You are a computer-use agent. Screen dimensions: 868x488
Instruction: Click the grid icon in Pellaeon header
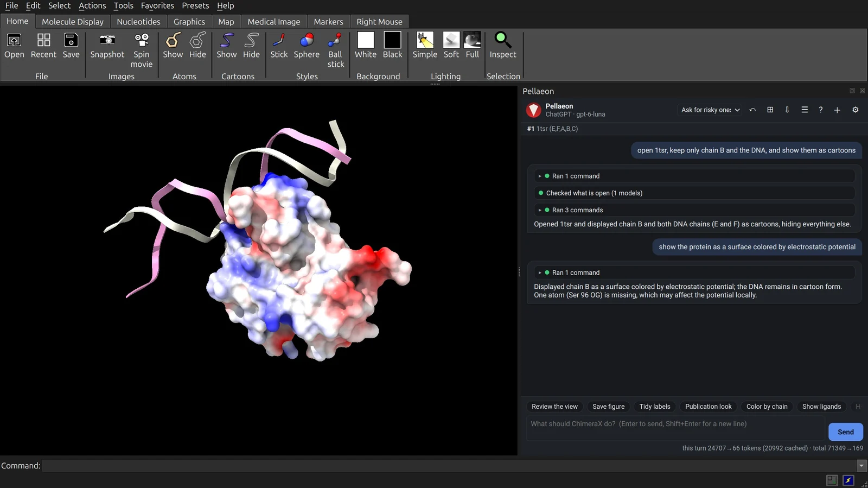coord(770,110)
